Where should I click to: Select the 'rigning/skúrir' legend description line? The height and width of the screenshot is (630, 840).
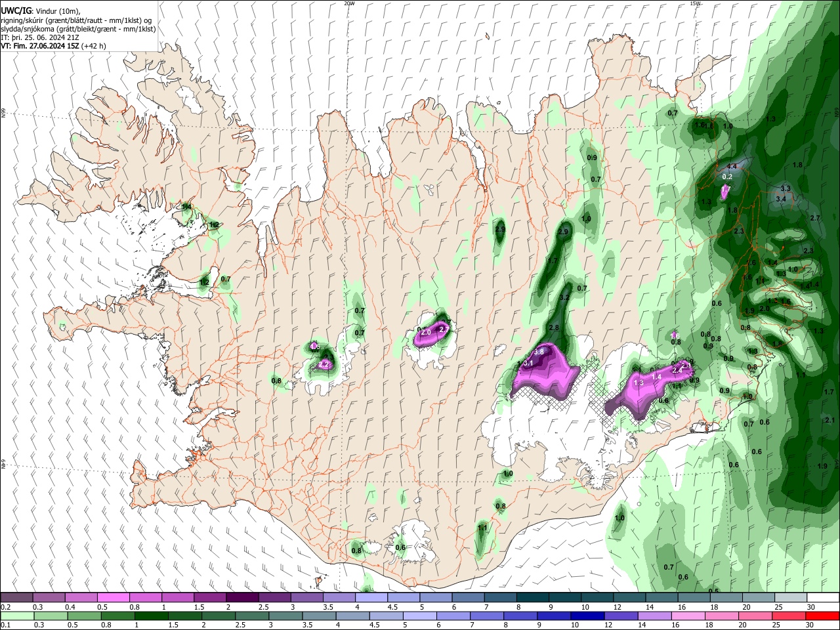pyautogui.click(x=76, y=20)
